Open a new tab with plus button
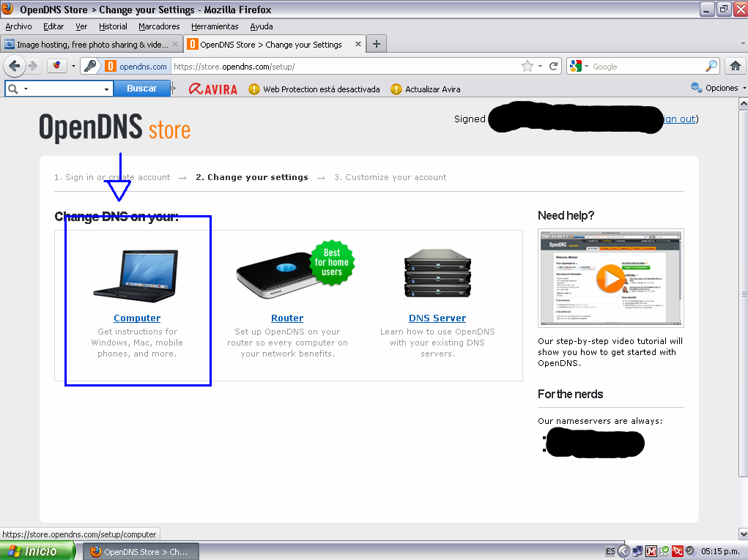The width and height of the screenshot is (748, 560). [377, 45]
